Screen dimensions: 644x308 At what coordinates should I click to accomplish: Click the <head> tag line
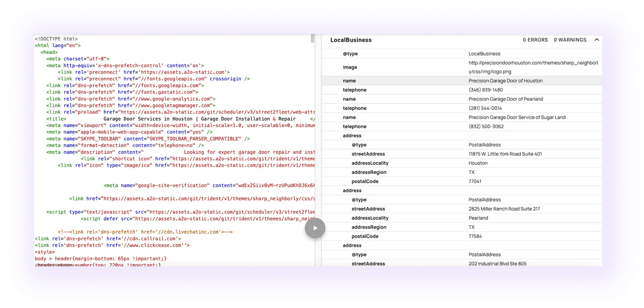(x=49, y=52)
